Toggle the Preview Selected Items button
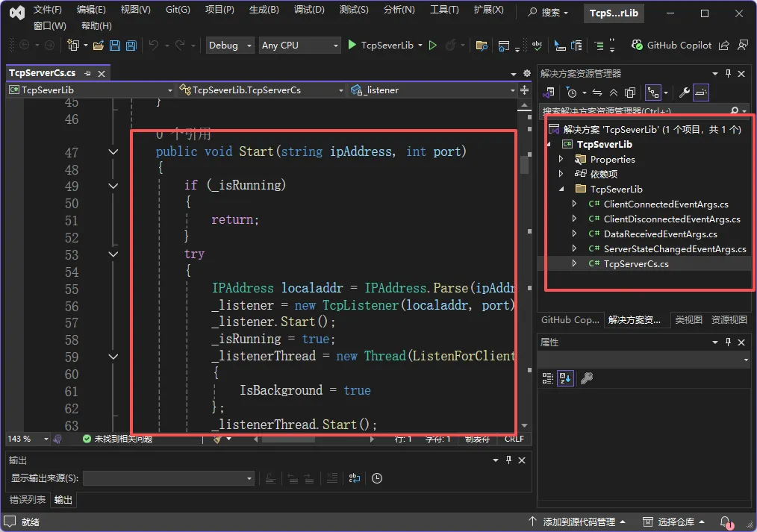Screen dimensions: 757x532 coord(701,93)
